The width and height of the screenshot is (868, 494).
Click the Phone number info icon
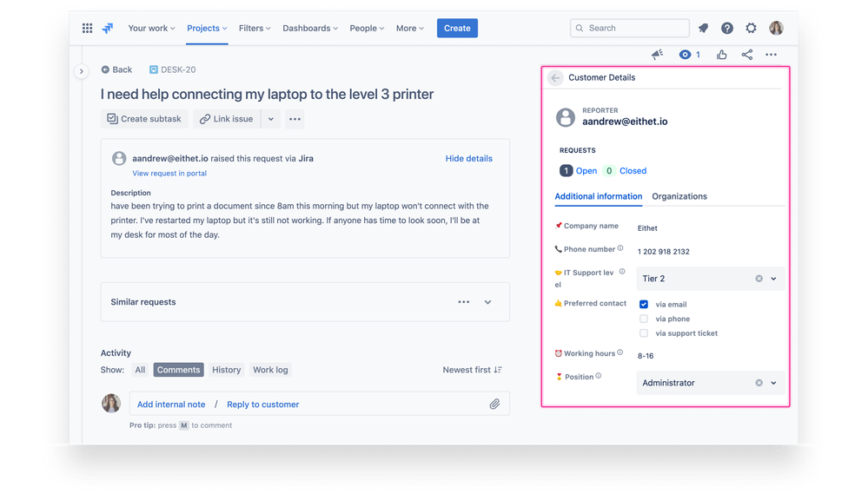point(620,248)
